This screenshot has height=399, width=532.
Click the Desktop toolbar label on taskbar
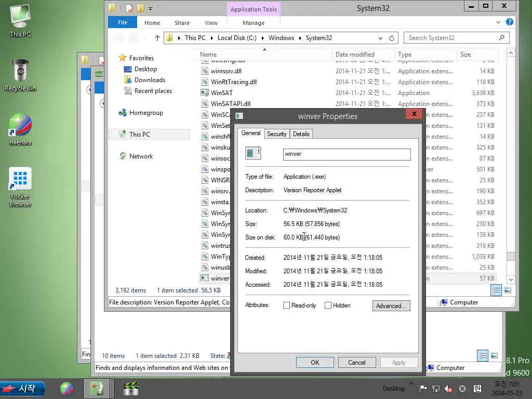pos(394,389)
